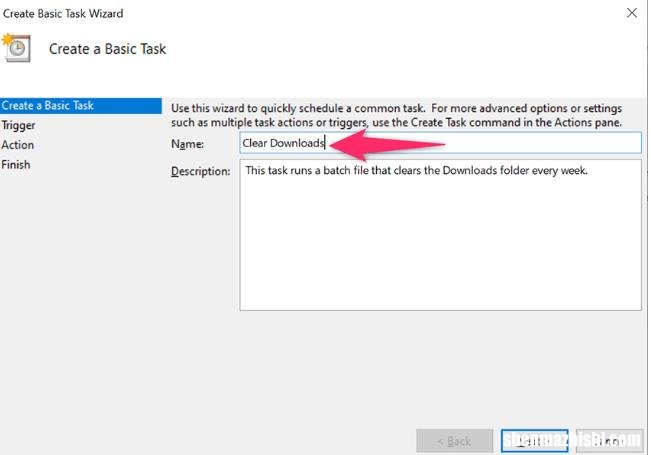Screen dimensions: 651x455
Task: Click the 'This task runs a batch file' text
Action: tap(416, 171)
